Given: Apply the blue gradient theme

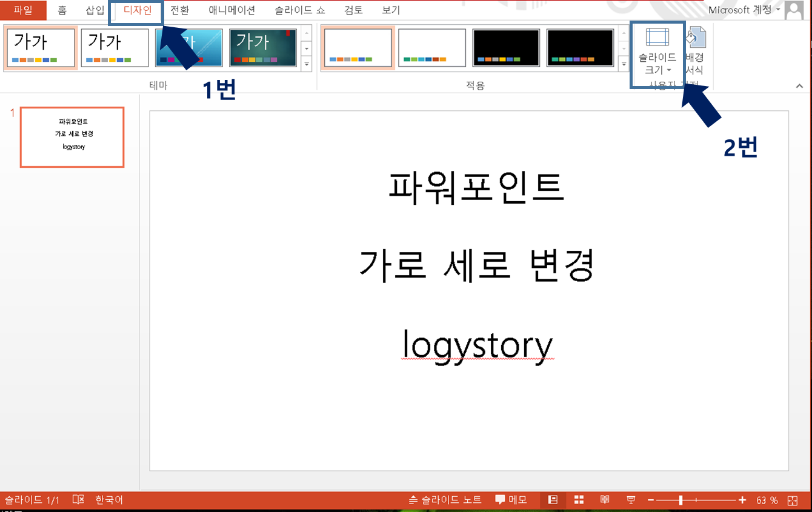Looking at the screenshot, I should pyautogui.click(x=188, y=48).
